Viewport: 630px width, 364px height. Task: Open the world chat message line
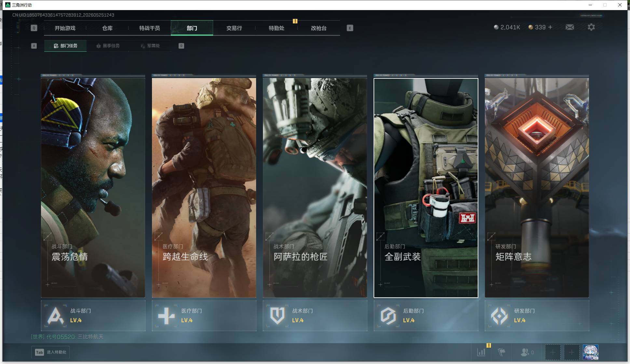(x=67, y=337)
